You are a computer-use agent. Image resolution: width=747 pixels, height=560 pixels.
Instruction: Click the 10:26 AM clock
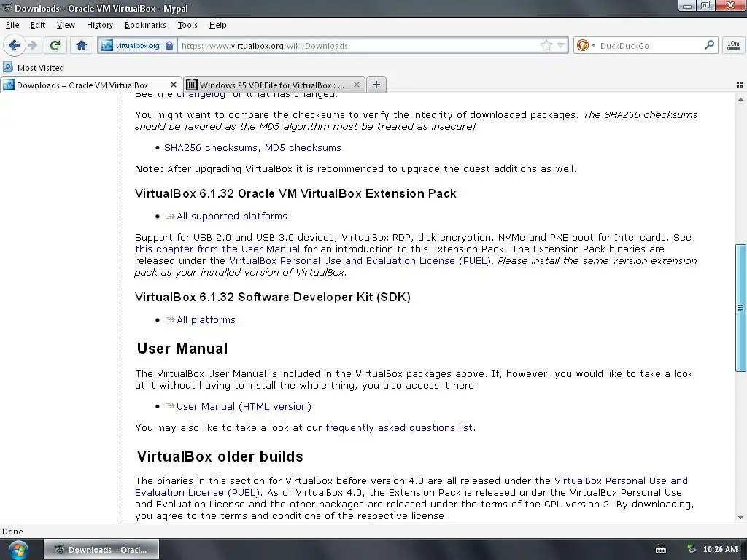[x=720, y=550]
